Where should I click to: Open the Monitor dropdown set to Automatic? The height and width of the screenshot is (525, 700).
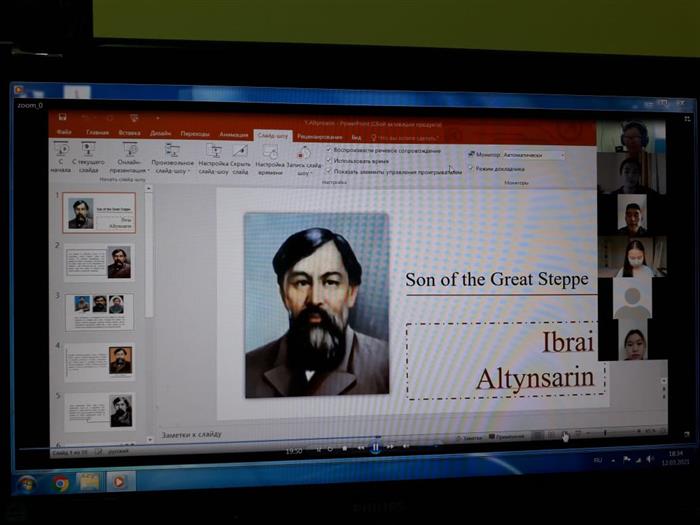(x=533, y=156)
